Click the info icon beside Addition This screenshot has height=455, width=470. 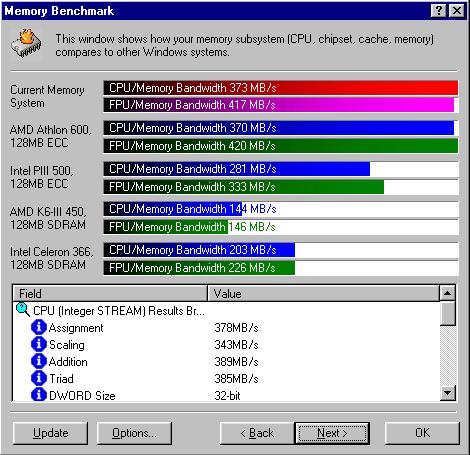point(39,361)
